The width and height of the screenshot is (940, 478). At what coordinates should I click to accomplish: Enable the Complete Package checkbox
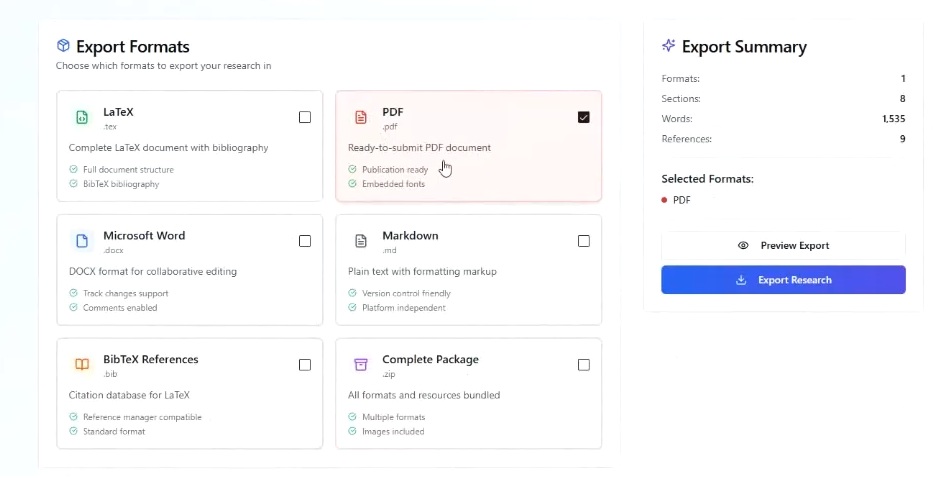[x=584, y=365]
